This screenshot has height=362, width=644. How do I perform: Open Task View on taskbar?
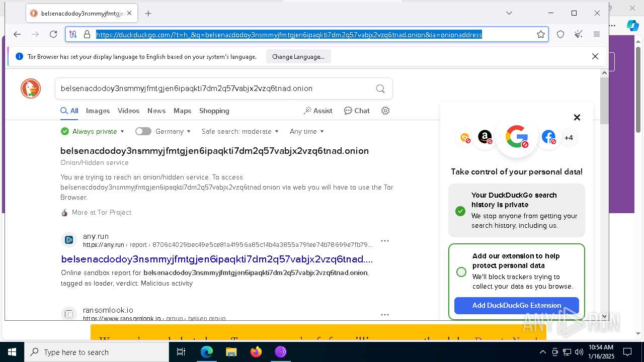point(182,352)
